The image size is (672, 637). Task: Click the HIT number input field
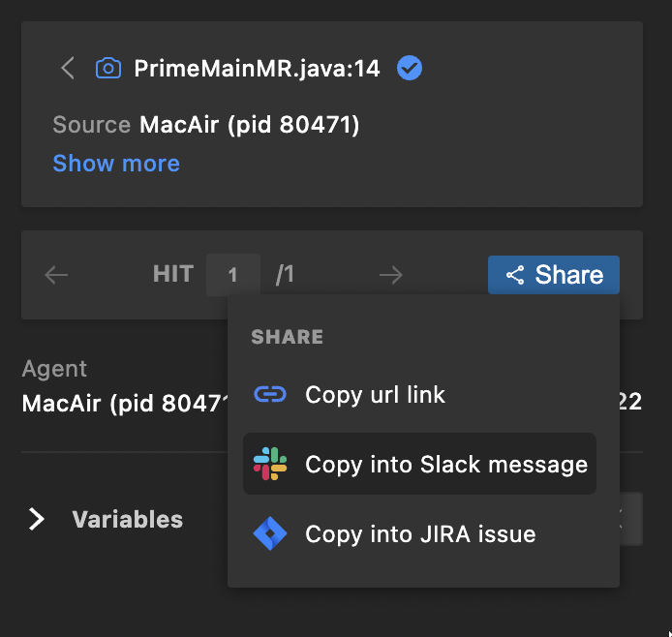[232, 275]
